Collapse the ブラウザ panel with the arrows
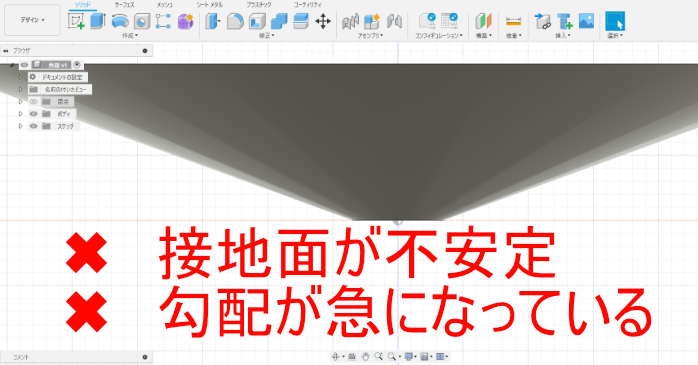 tap(6, 51)
